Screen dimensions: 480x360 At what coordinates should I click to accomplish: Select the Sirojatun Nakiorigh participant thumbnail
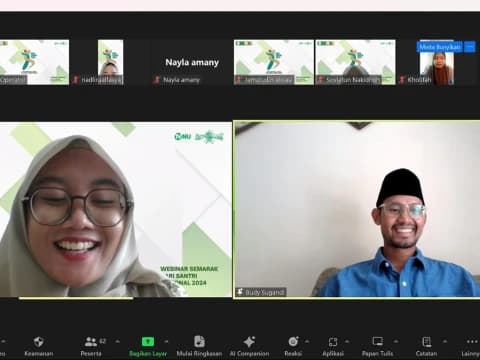coord(355,62)
